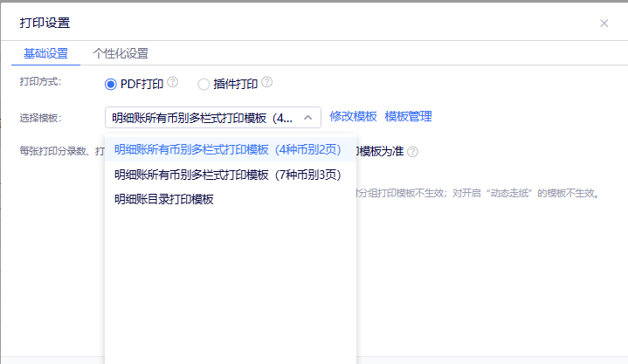Choose the 7种币别3页 template option
The image size is (628, 364).
click(x=231, y=175)
